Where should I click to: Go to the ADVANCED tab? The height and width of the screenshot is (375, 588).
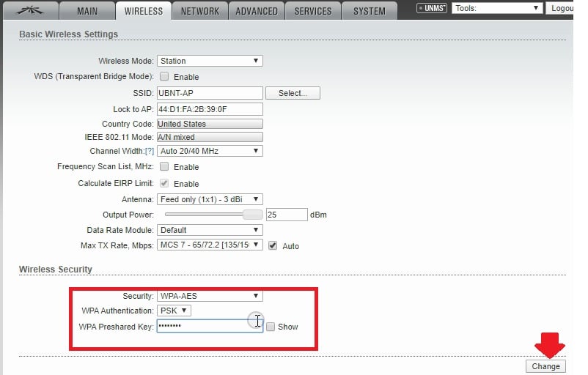click(x=257, y=11)
